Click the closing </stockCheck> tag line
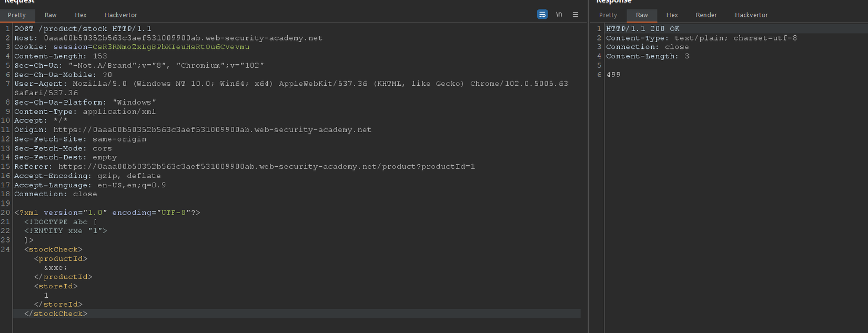 click(56, 314)
